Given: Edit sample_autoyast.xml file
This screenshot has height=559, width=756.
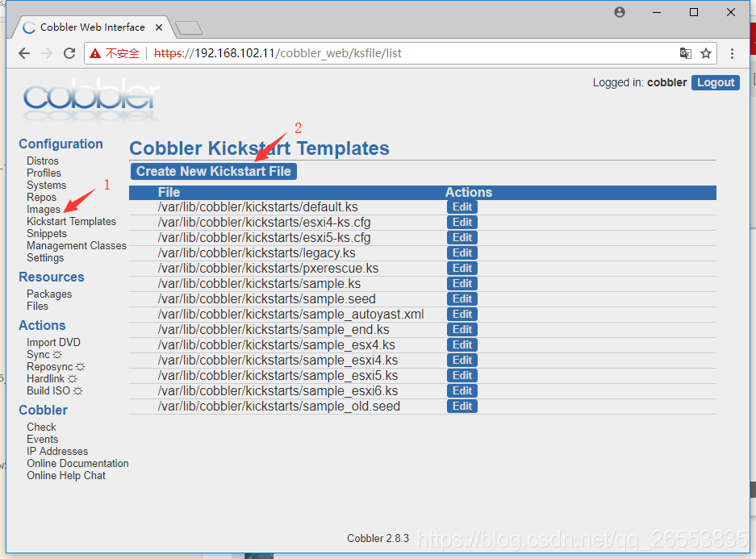Looking at the screenshot, I should click(x=462, y=315).
